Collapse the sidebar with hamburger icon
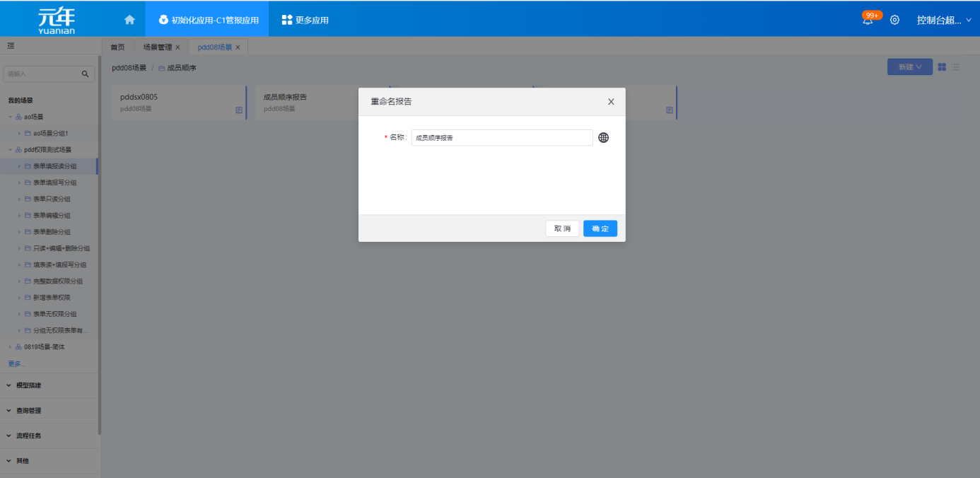980x478 pixels. pyautogui.click(x=11, y=46)
